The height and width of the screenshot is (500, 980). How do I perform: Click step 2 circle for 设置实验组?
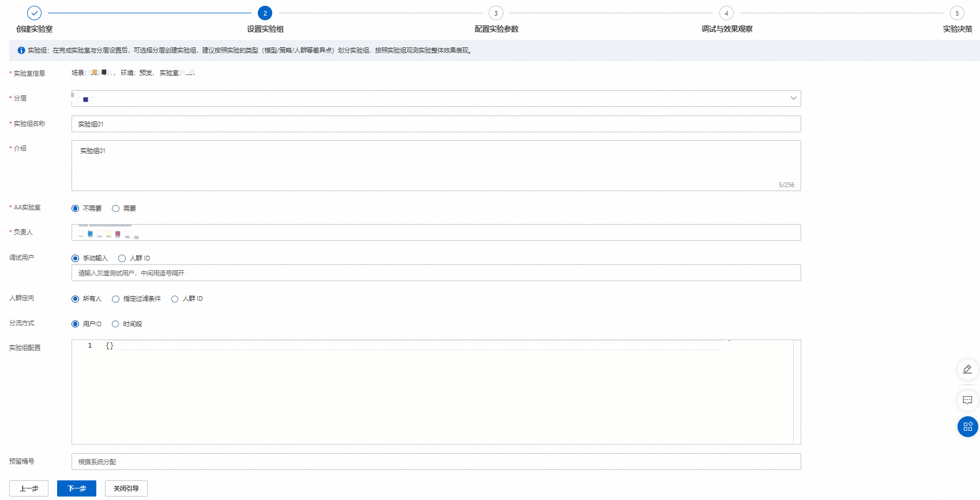(265, 13)
